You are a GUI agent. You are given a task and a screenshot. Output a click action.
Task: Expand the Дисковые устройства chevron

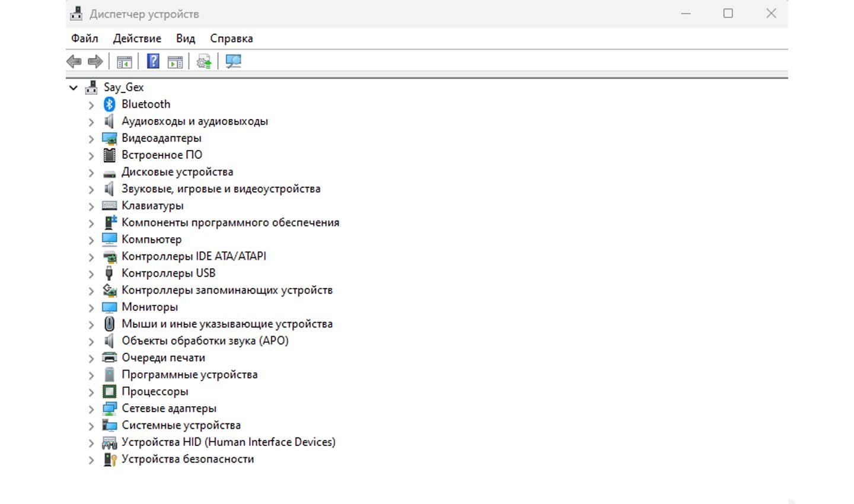(91, 173)
